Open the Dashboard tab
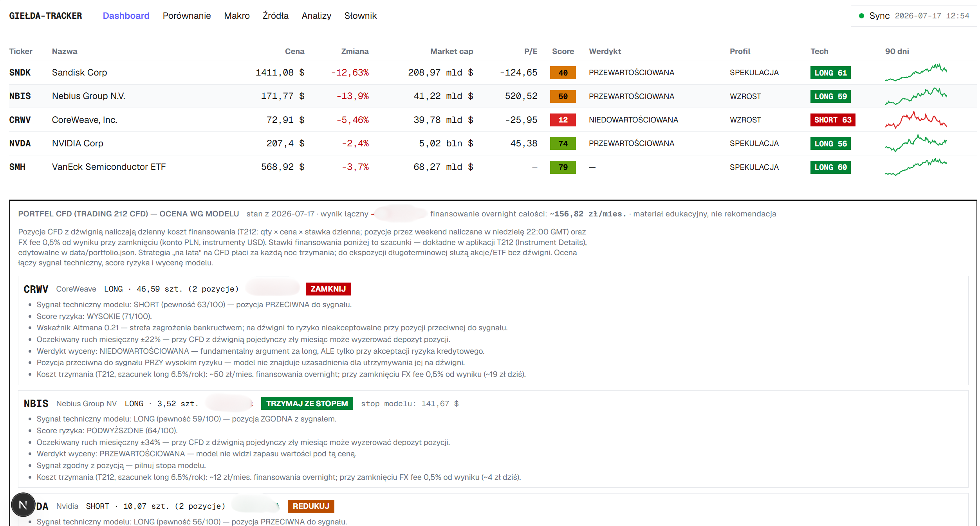 click(126, 16)
